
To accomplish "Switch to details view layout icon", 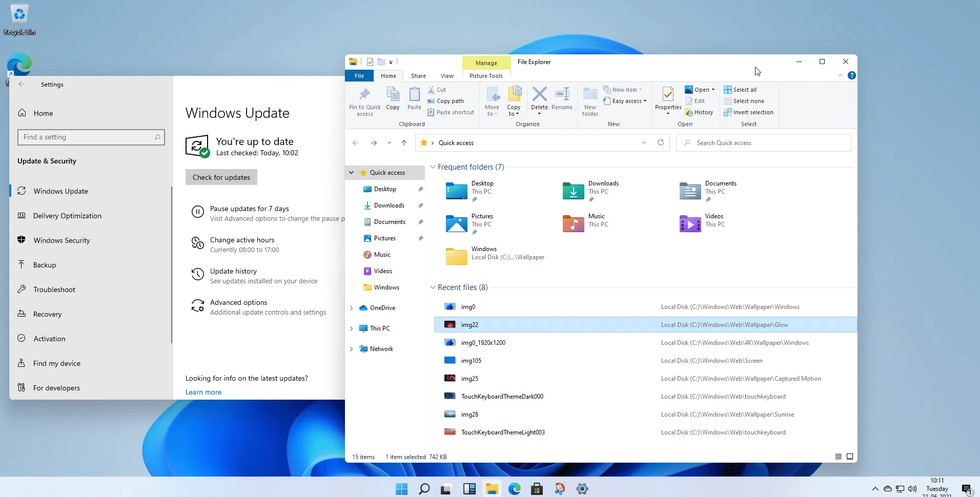I will point(839,457).
